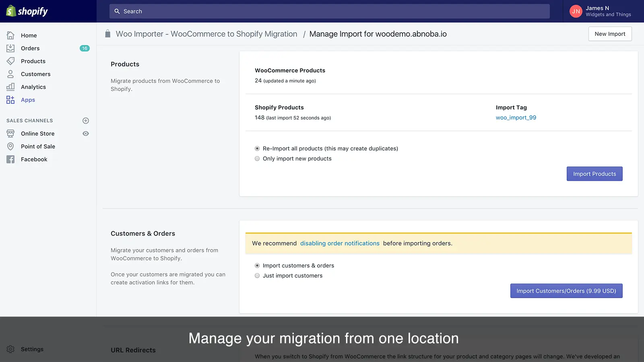This screenshot has width=644, height=362.
Task: Click the Settings gear icon
Action: 10,349
